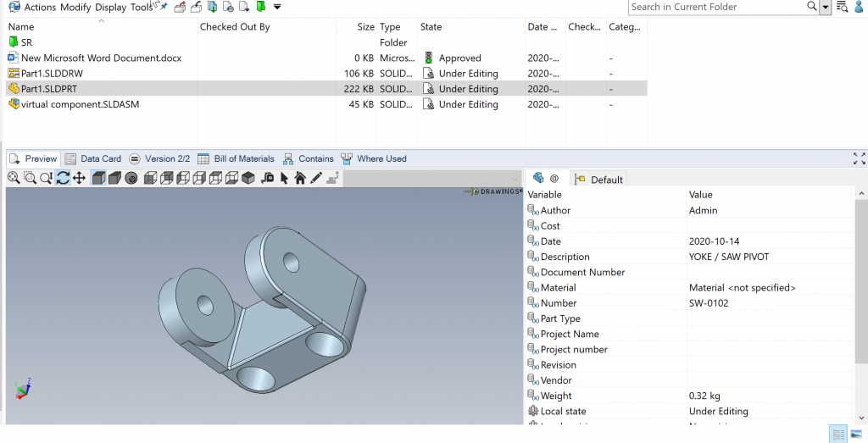Image resolution: width=868 pixels, height=443 pixels.
Task: Open the Data Card tab
Action: tap(93, 158)
